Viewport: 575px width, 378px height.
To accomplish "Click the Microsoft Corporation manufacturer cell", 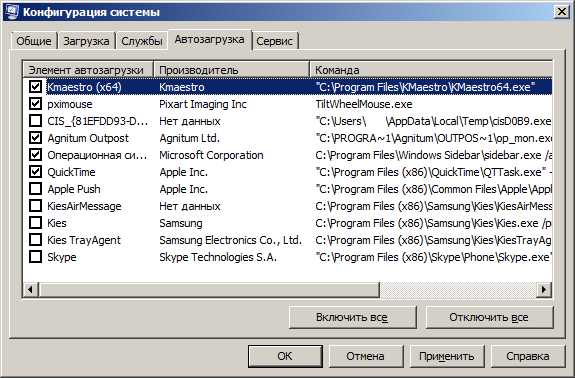I will pyautogui.click(x=211, y=155).
